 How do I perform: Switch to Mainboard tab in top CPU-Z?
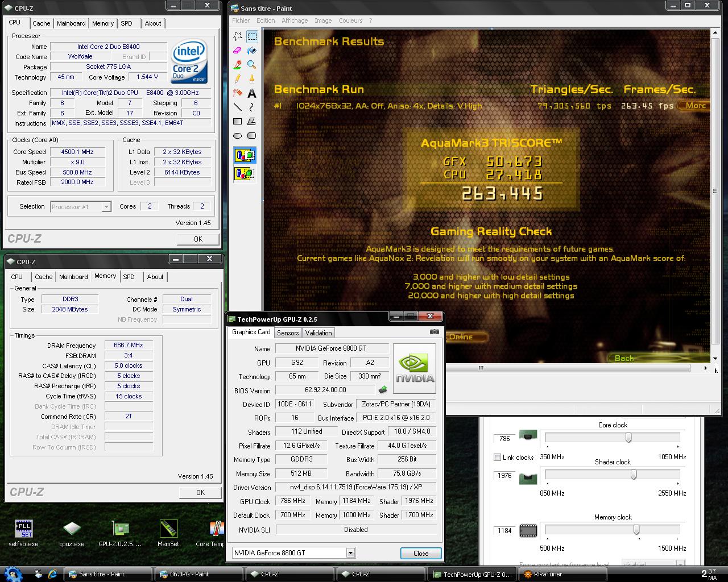[x=71, y=23]
